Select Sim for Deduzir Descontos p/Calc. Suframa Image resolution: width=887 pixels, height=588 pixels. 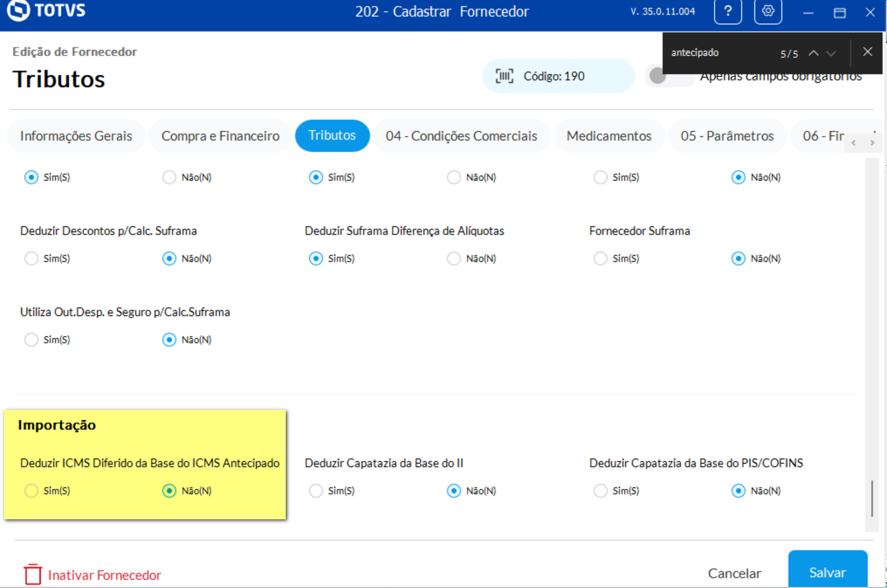tap(31, 258)
